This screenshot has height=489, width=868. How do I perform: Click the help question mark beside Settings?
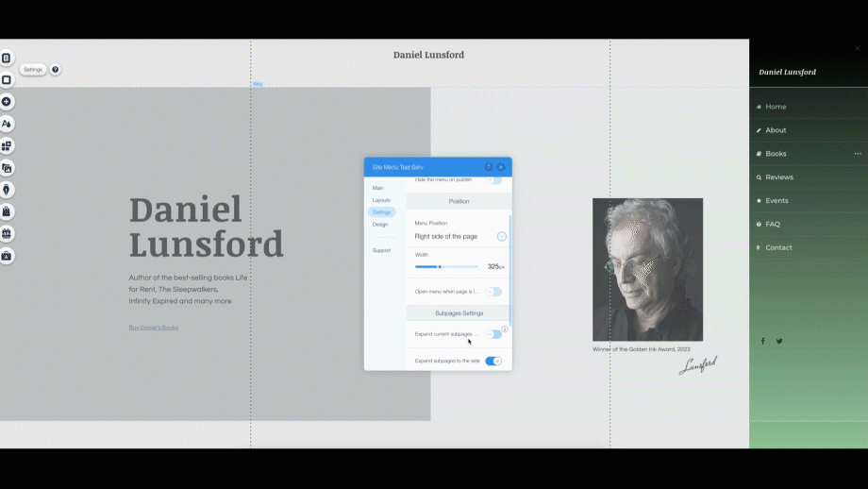(55, 70)
